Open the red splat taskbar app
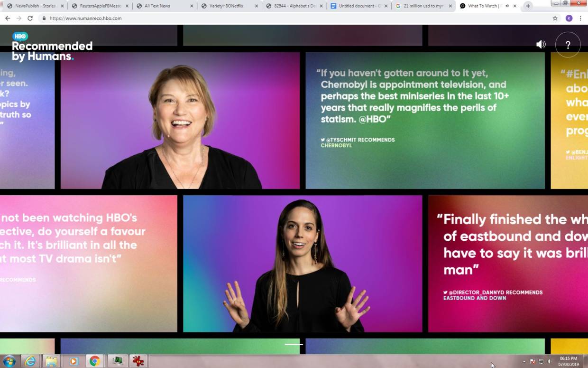This screenshot has height=368, width=588. click(x=138, y=361)
